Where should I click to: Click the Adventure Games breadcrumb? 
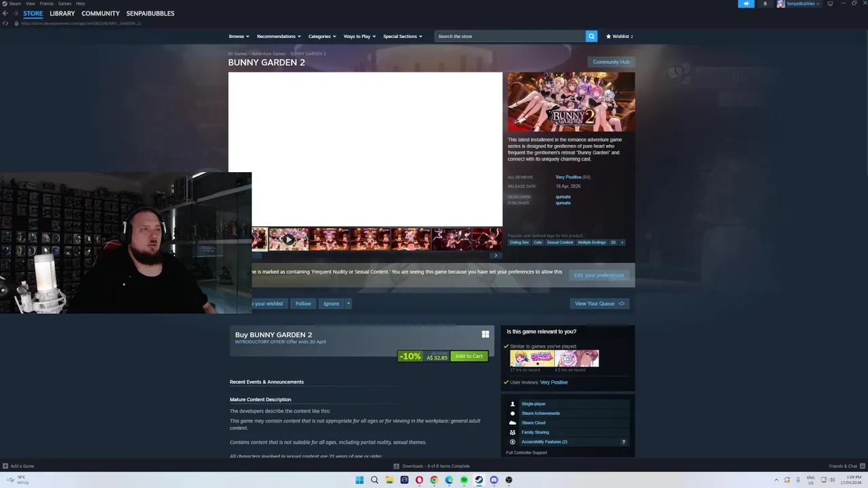click(x=269, y=54)
